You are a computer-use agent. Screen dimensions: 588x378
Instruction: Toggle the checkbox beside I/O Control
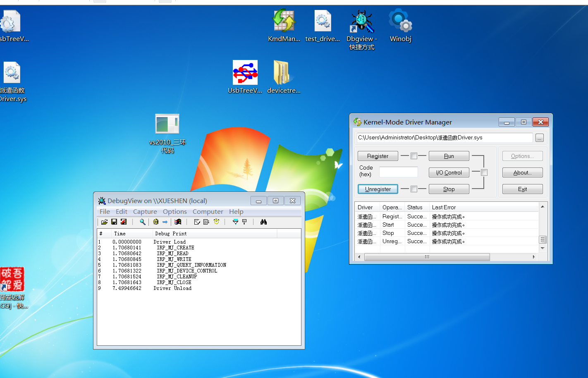484,172
